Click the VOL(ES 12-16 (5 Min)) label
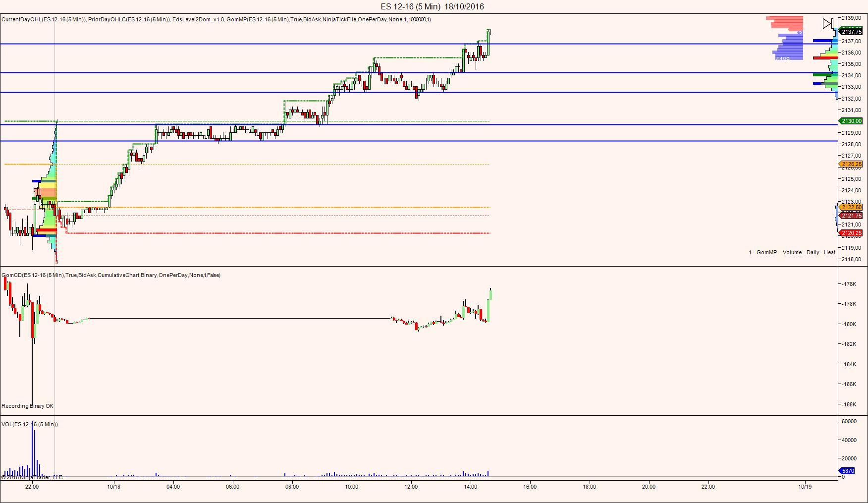The height and width of the screenshot is (503, 868). 30,424
